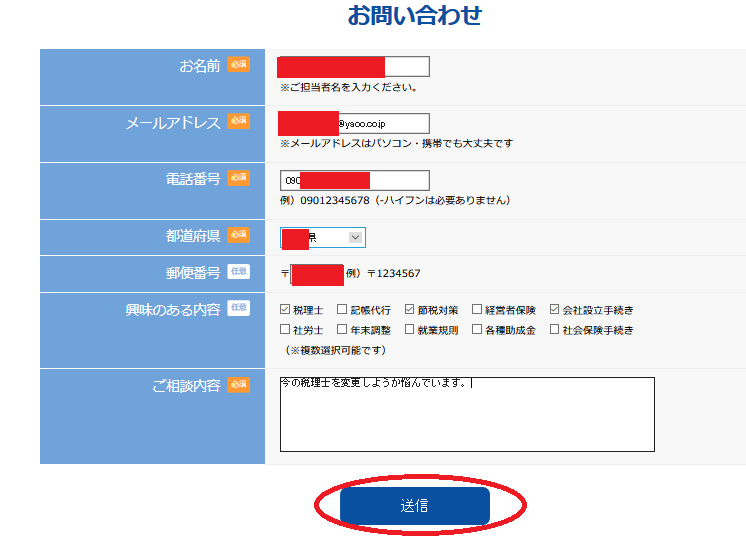Click the お問い合わせ page heading

click(414, 15)
